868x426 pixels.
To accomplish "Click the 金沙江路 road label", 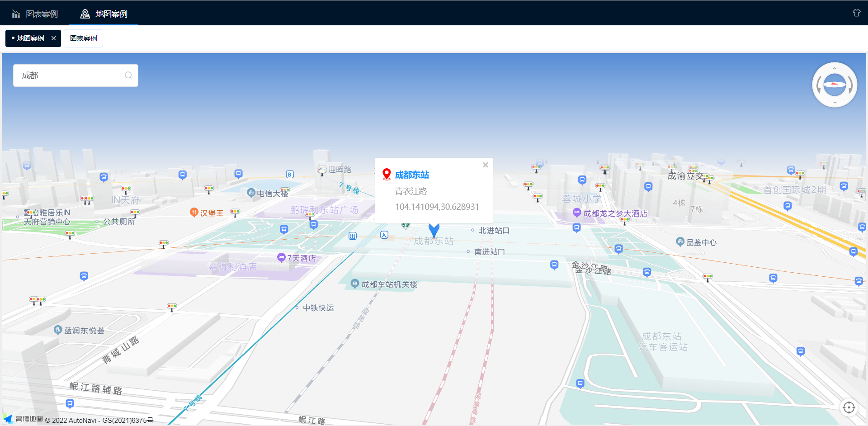I will point(591,268).
